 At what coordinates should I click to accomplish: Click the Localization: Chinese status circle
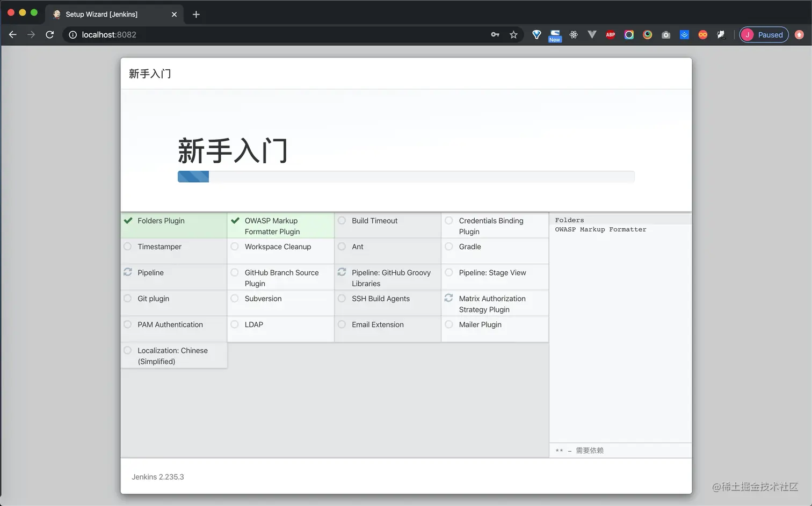128,350
